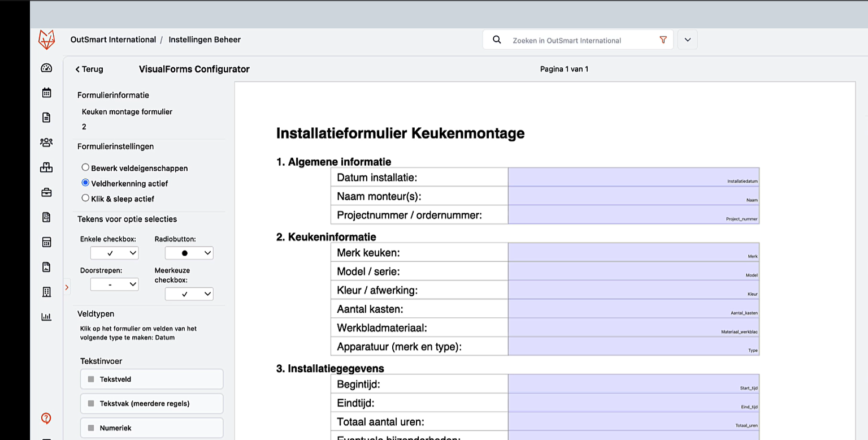Click the OutSmart fox logo
The image size is (868, 440).
click(x=47, y=39)
